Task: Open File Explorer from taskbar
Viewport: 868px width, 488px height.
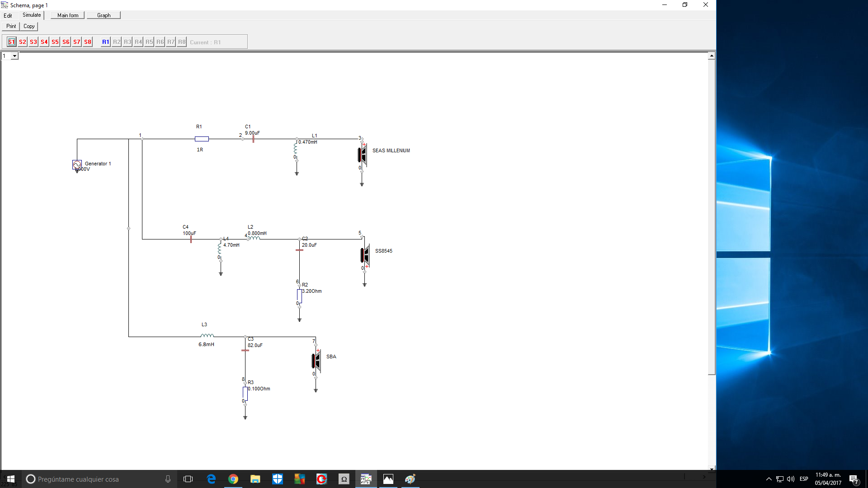Action: [x=255, y=479]
